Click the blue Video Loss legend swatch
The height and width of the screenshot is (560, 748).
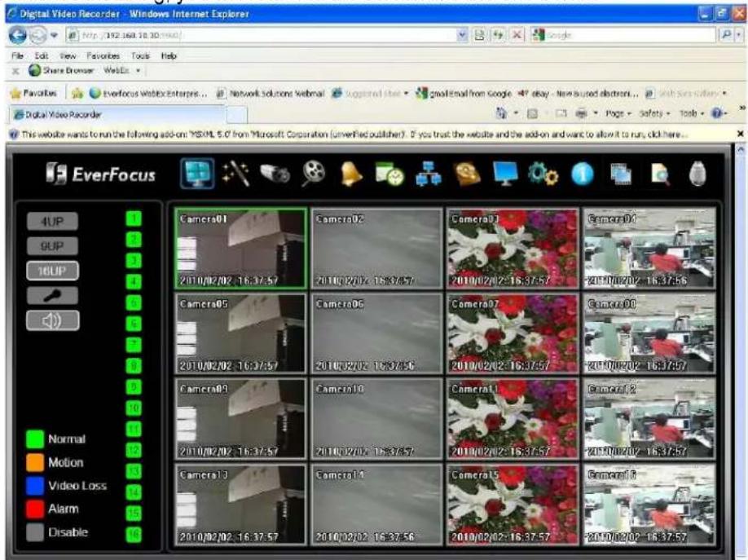tap(35, 486)
